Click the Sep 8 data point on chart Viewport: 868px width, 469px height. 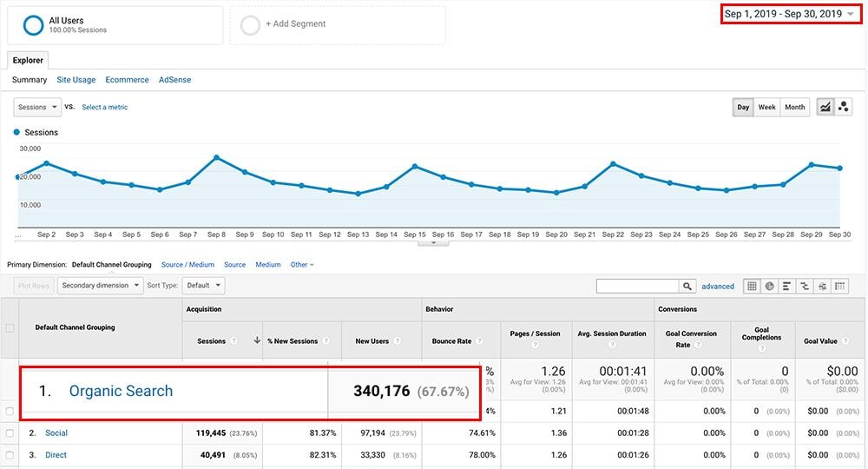coord(216,157)
